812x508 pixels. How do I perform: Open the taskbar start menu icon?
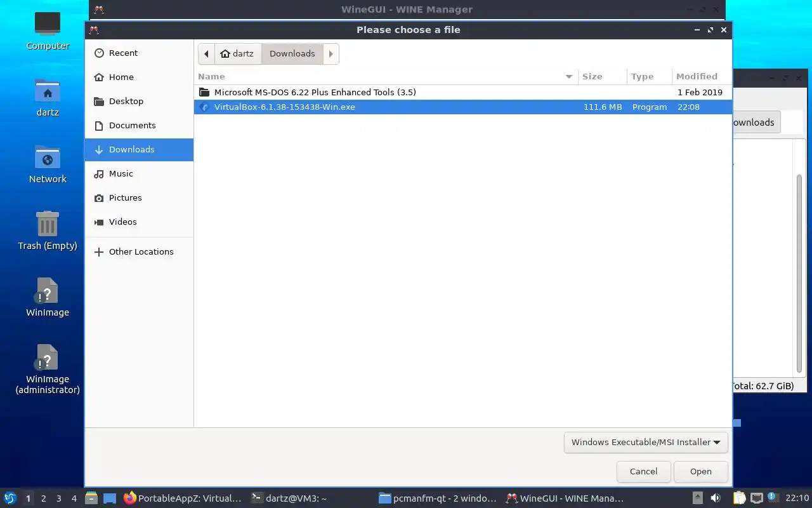click(10, 498)
